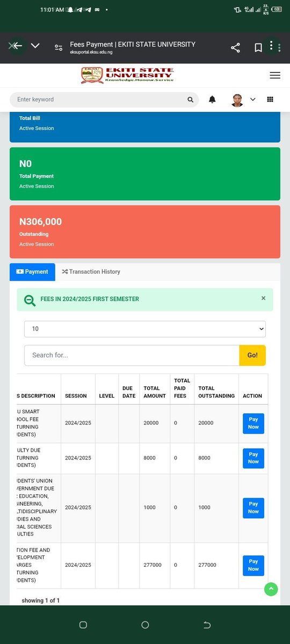Viewport: 290px width, 644px height.
Task: Open site settings icon beside page title
Action: click(59, 48)
